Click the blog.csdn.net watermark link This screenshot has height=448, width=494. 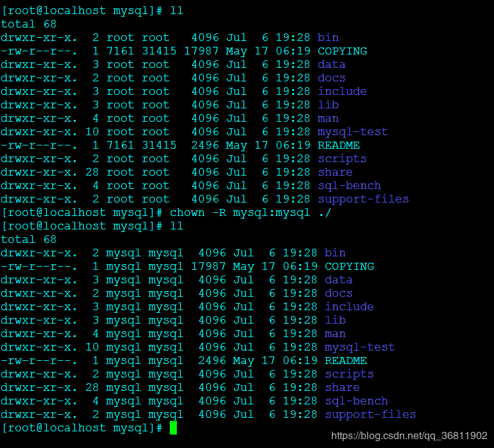(x=409, y=435)
